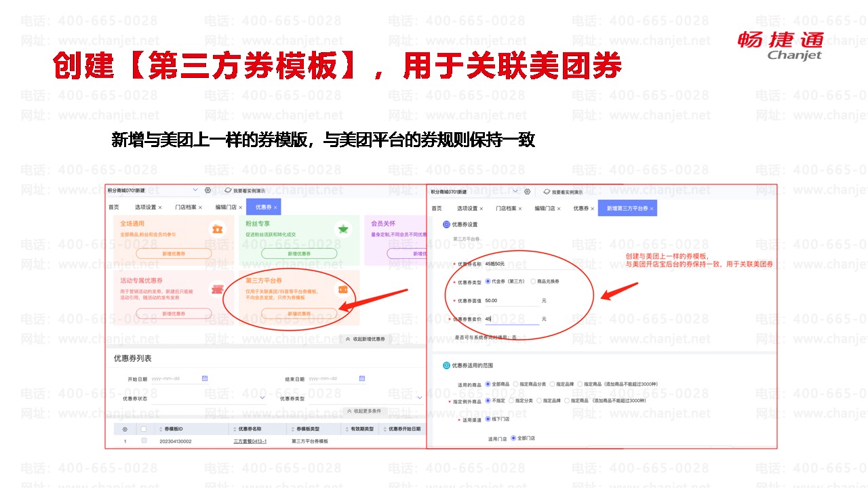Viewport: 868px width, 488px height.
Task: Click the 我要看实例演示 link in the coupon-list screenshot
Action: tap(250, 190)
